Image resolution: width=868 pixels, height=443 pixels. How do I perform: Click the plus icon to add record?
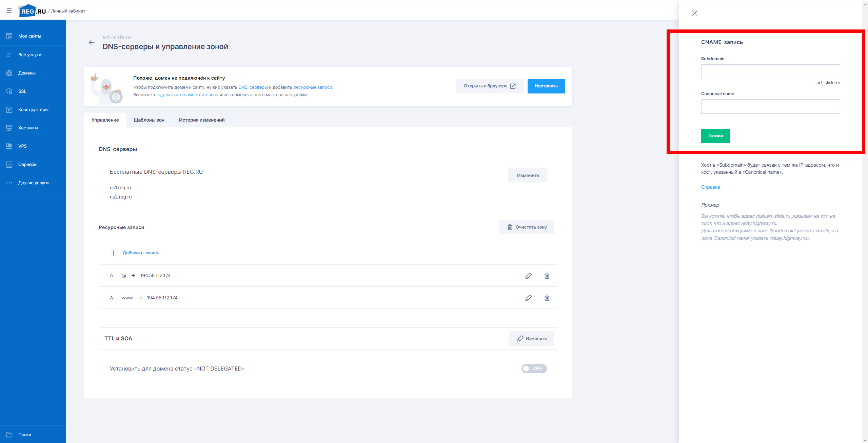pos(114,253)
